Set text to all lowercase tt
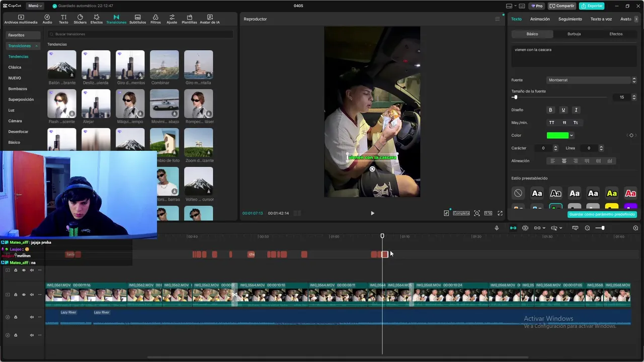This screenshot has width=644, height=362. (x=564, y=123)
